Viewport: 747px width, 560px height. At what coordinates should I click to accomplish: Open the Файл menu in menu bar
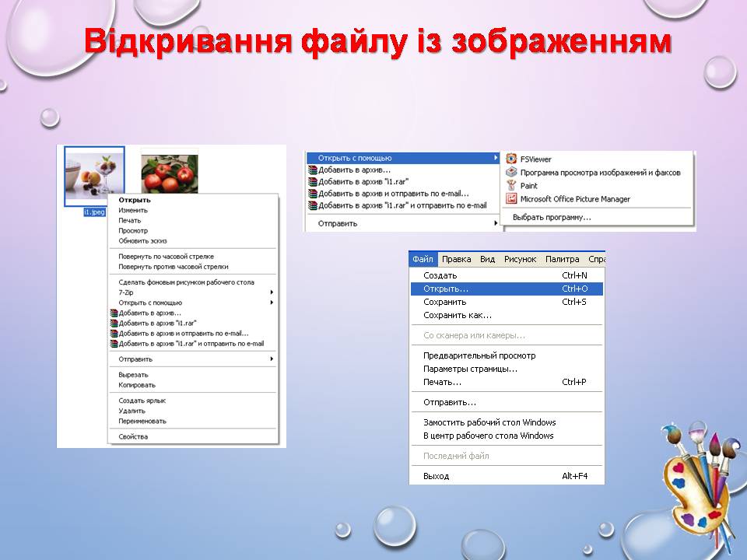pyautogui.click(x=423, y=259)
